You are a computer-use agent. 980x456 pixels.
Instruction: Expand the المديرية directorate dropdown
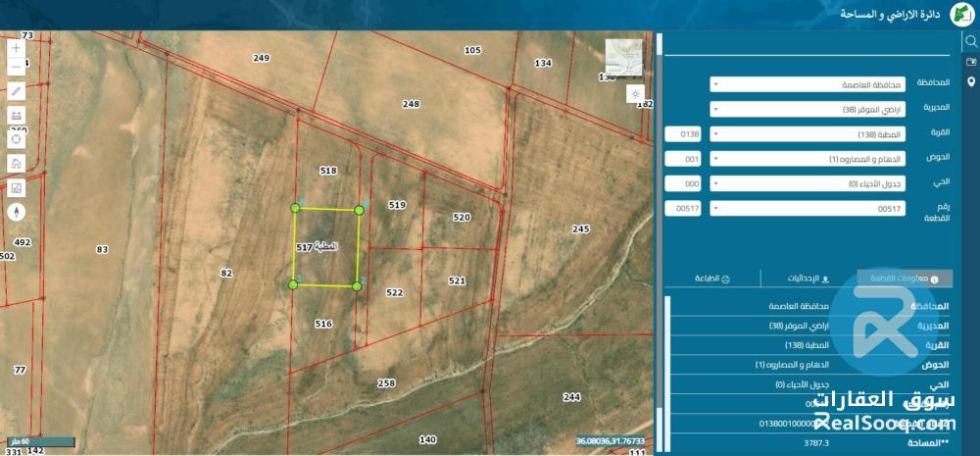coord(808,110)
